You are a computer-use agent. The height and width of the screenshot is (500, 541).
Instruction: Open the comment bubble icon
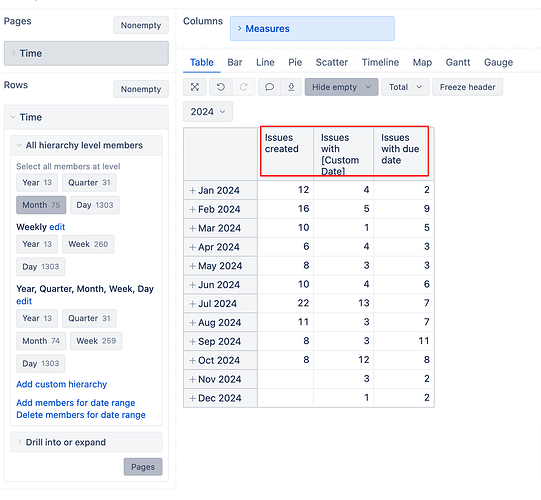point(269,87)
